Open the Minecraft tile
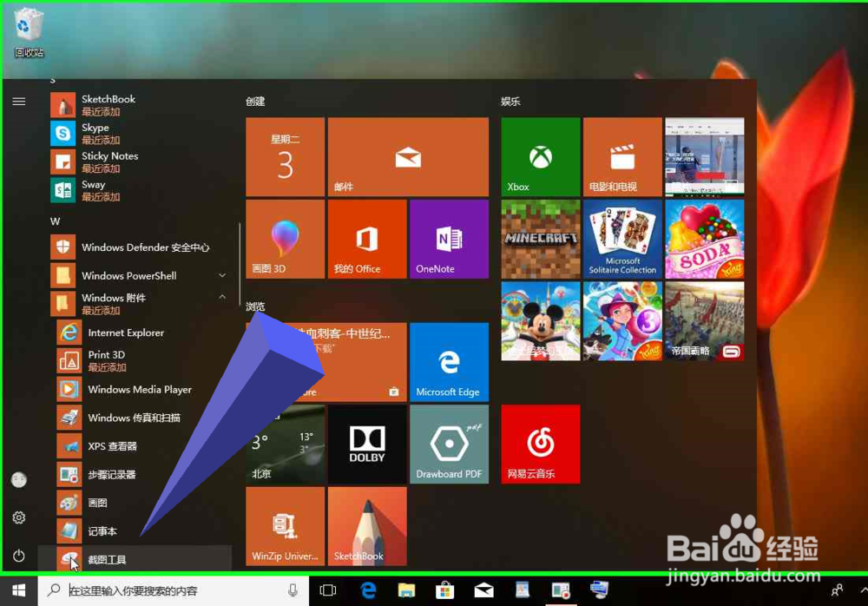The height and width of the screenshot is (606, 868). pyautogui.click(x=540, y=239)
